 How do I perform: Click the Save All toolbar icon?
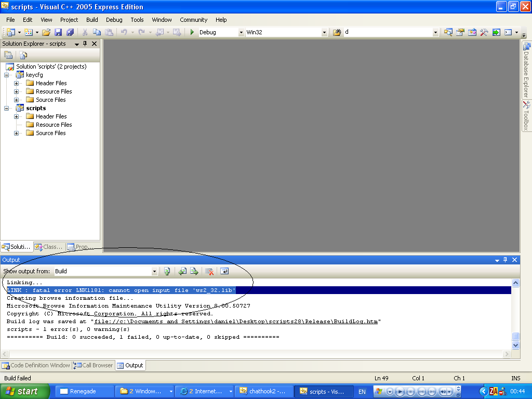70,32
